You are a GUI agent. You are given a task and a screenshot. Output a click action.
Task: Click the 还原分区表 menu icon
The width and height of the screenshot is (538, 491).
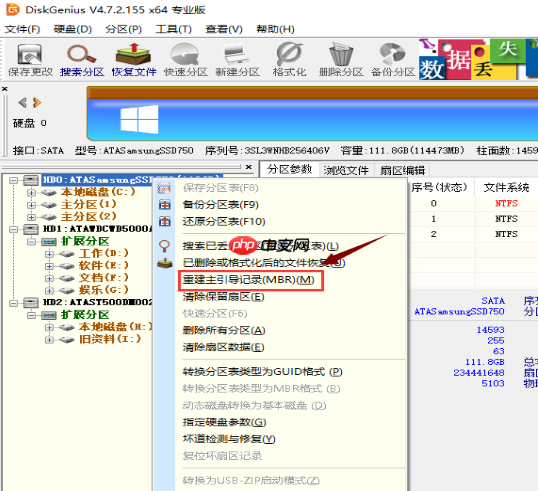[x=165, y=221]
